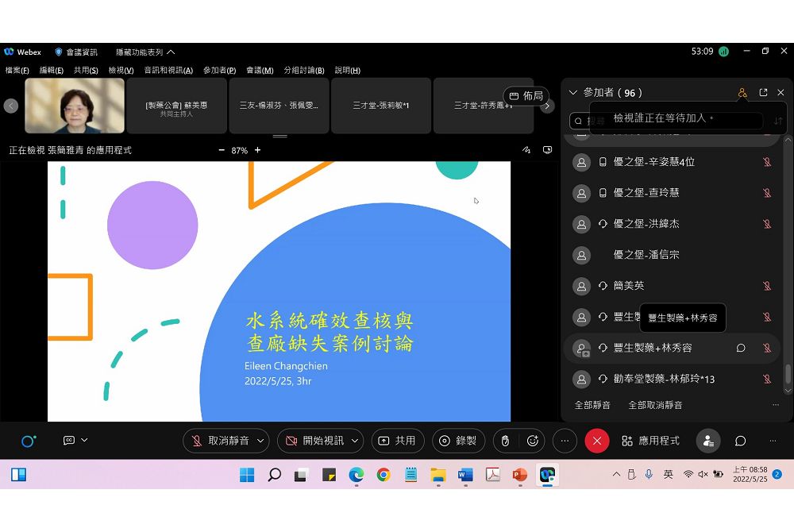Open 共用(S) menu
794x532 pixels.
point(86,71)
